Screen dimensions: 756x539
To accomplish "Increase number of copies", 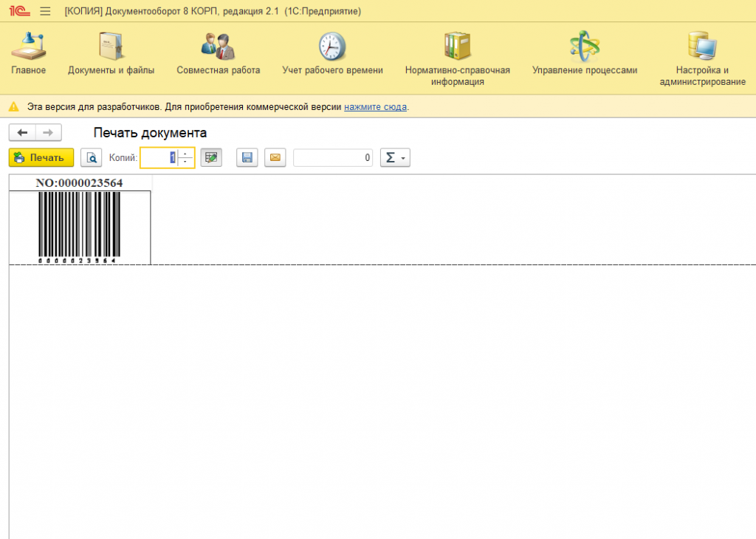I will [x=185, y=154].
